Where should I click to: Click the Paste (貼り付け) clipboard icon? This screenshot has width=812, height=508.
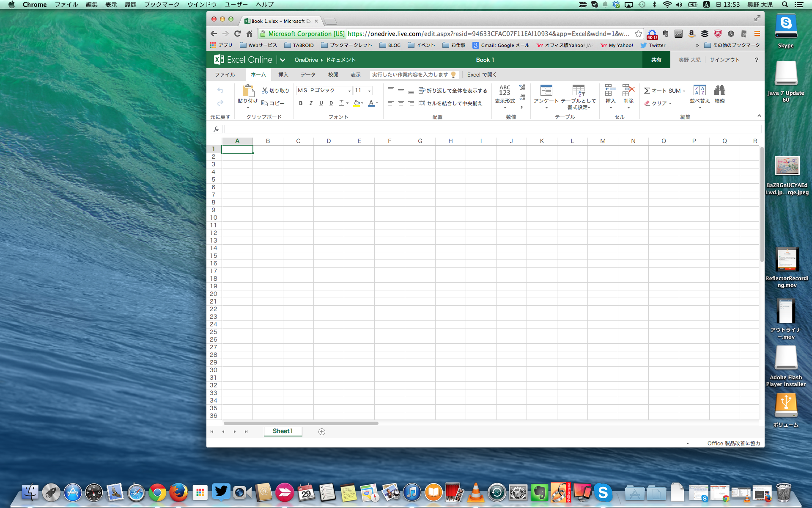pyautogui.click(x=248, y=91)
